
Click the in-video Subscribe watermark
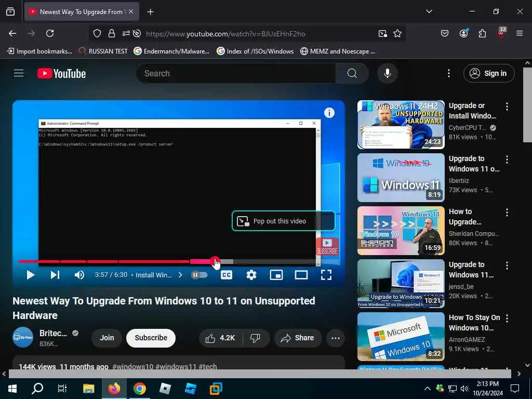[x=327, y=246]
